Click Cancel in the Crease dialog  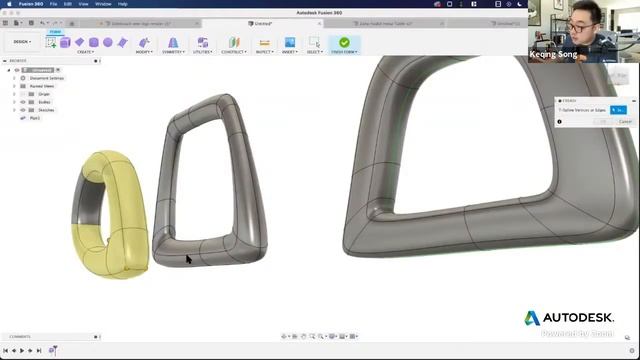pyautogui.click(x=625, y=122)
